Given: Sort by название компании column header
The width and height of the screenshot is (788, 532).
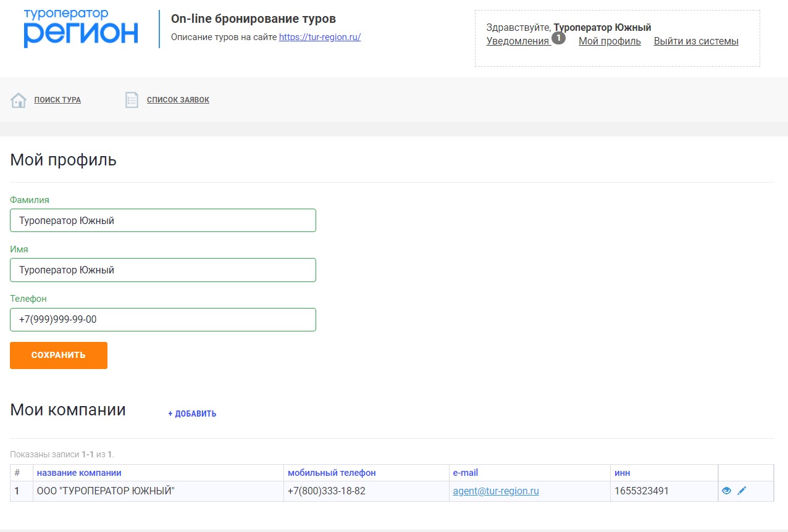Looking at the screenshot, I should coord(79,473).
